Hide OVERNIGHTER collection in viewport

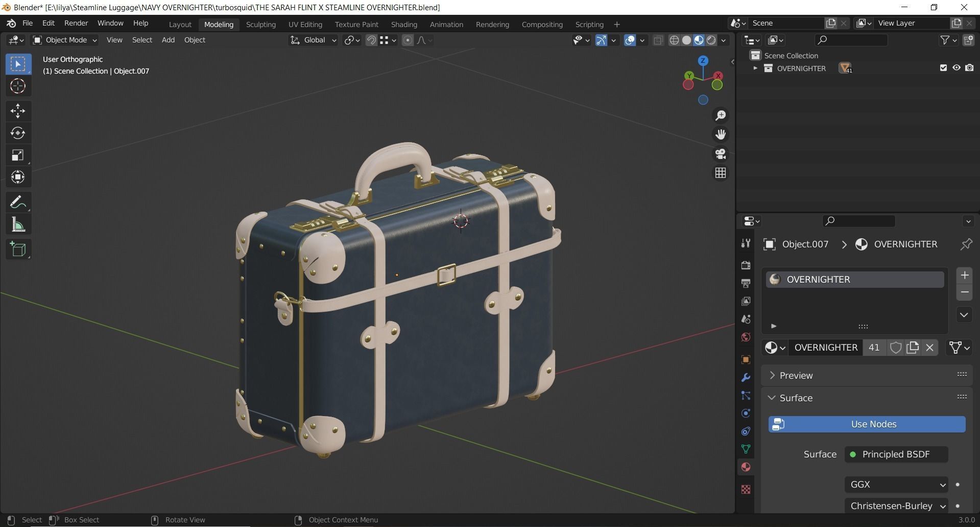[x=956, y=68]
